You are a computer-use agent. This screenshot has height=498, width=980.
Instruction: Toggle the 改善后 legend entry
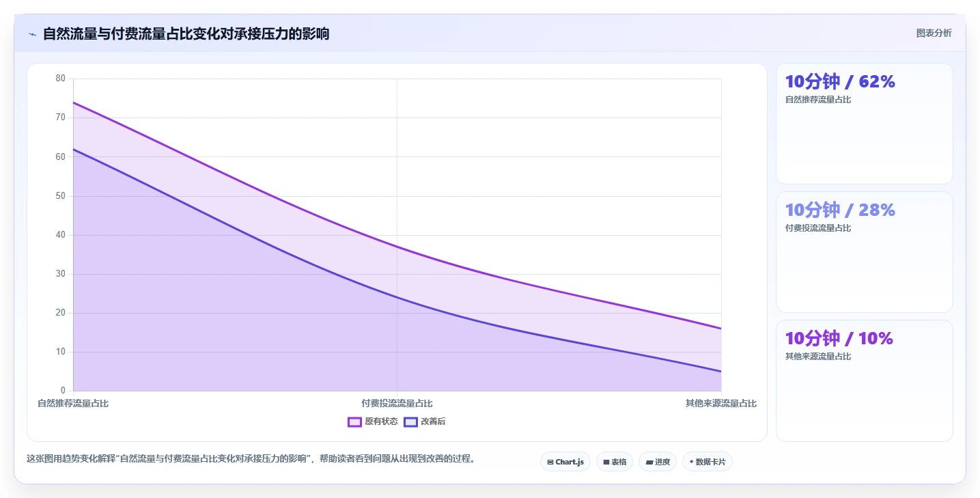point(424,421)
